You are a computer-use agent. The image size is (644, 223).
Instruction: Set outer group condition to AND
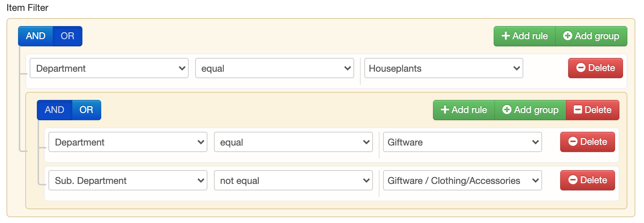35,36
